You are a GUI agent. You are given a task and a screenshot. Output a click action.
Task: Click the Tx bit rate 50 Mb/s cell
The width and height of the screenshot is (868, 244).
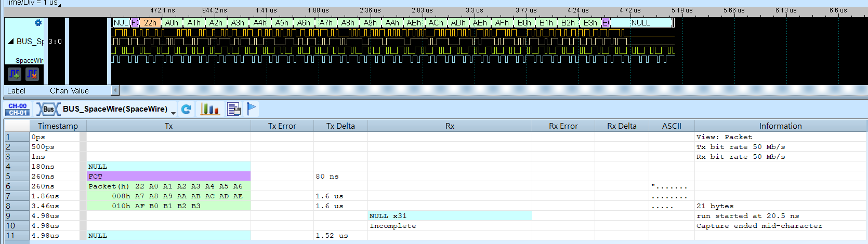tap(780, 147)
